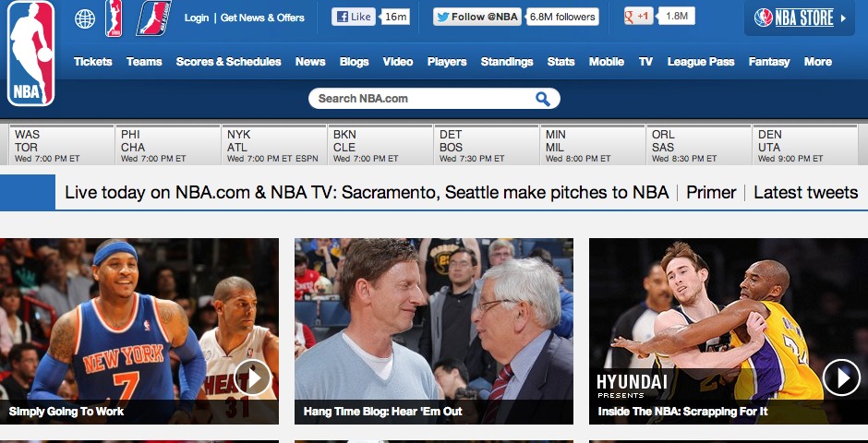868x443 pixels.
Task: Click 'Simply Going To Work' caption
Action: tap(66, 412)
